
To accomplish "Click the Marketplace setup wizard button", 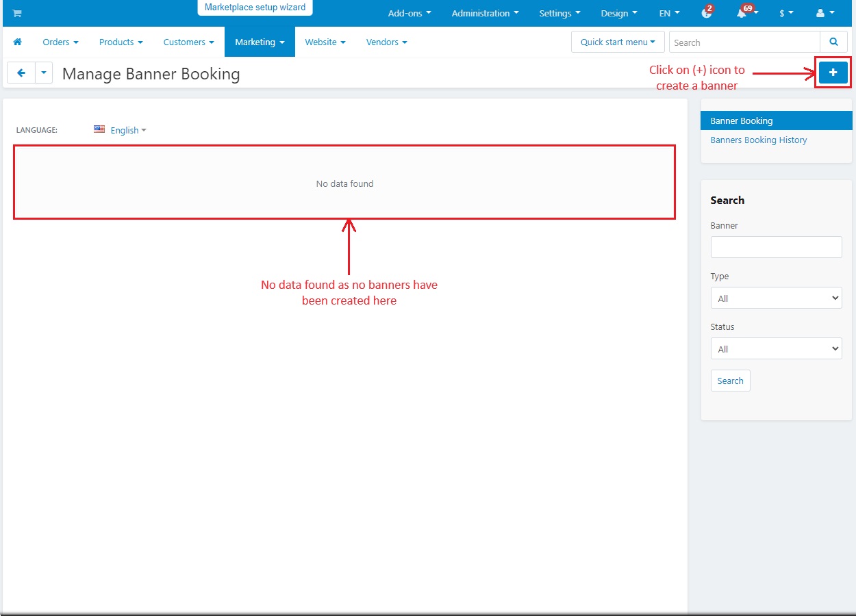I will click(255, 8).
